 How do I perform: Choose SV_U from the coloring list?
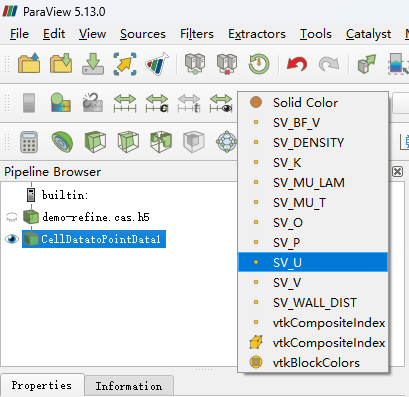313,262
